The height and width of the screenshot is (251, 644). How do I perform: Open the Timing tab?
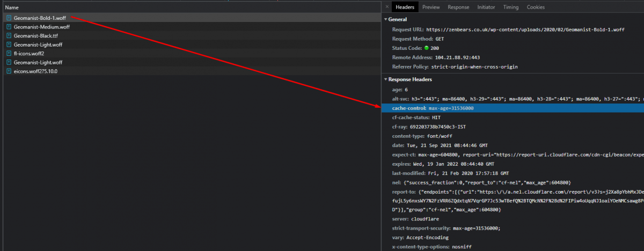coord(511,7)
